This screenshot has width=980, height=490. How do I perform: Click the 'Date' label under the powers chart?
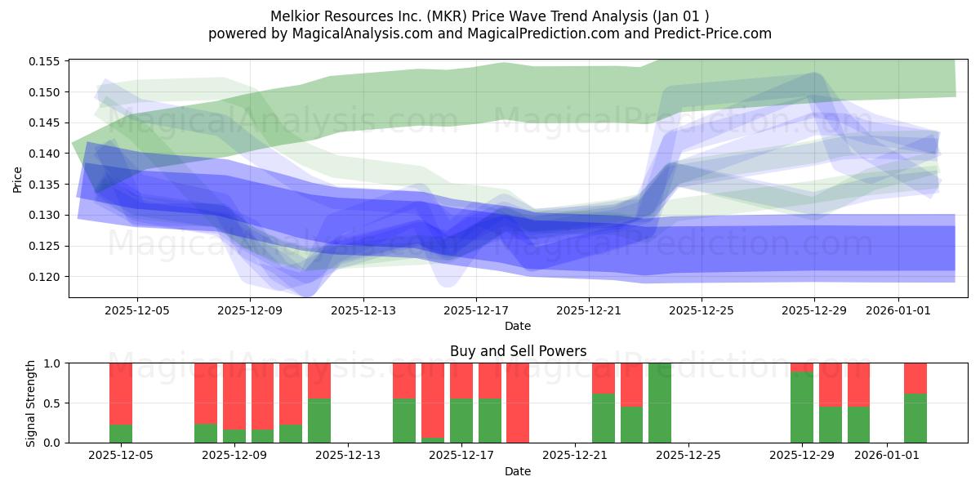point(518,471)
